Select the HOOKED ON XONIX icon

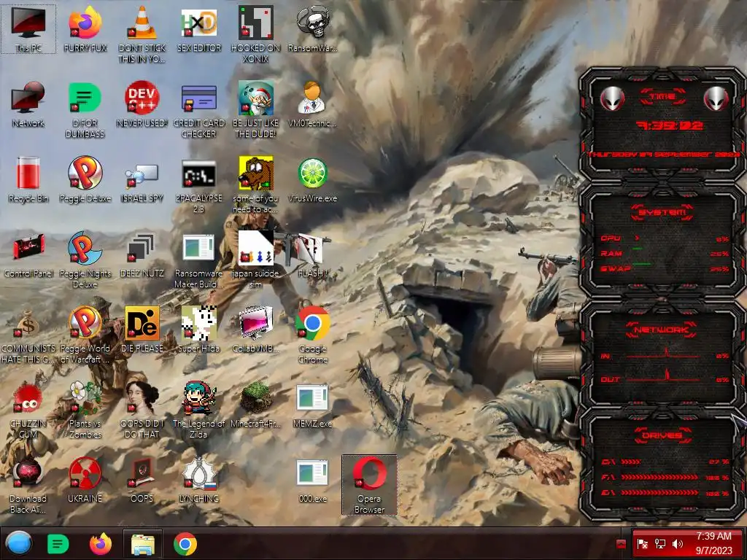click(x=256, y=34)
